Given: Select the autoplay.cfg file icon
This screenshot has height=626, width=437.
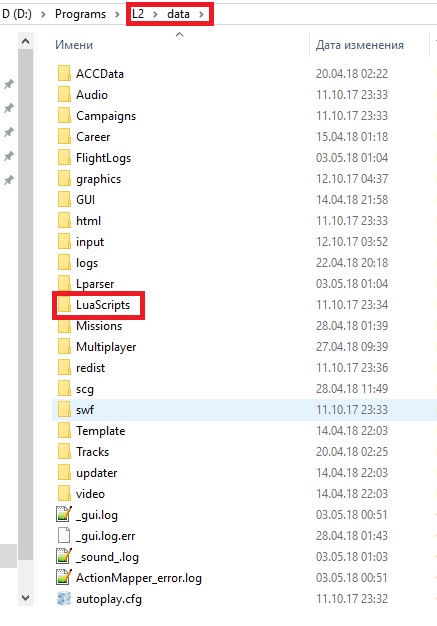Looking at the screenshot, I should [64, 599].
